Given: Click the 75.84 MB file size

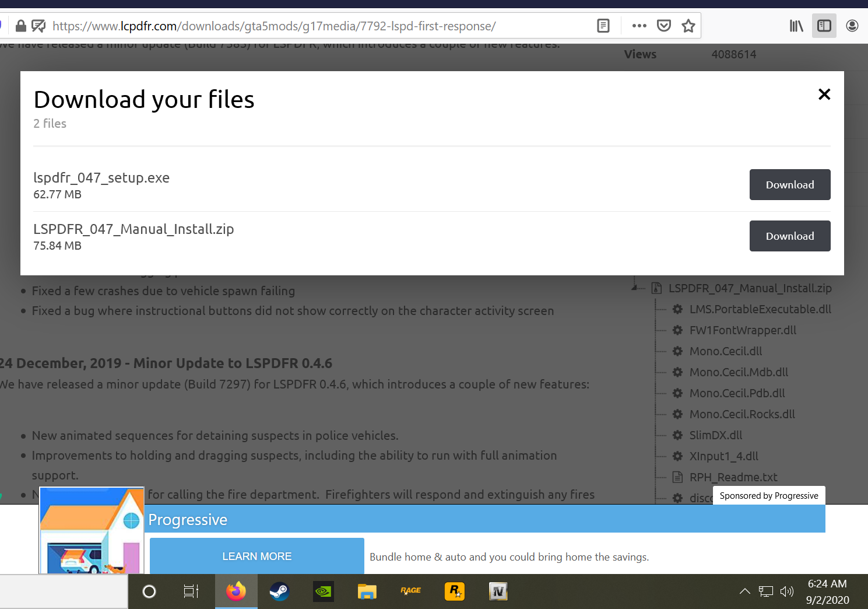Looking at the screenshot, I should [x=57, y=246].
